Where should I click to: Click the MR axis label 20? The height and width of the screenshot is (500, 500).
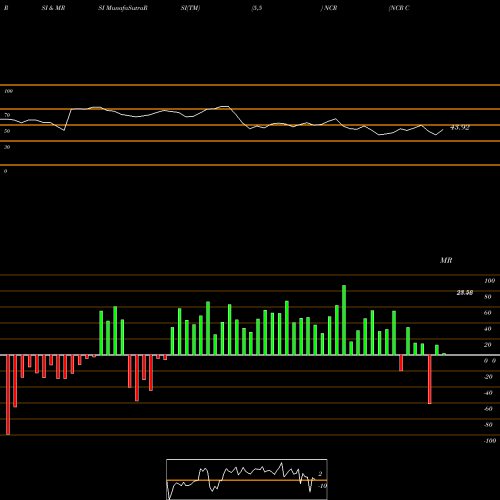click(x=488, y=345)
